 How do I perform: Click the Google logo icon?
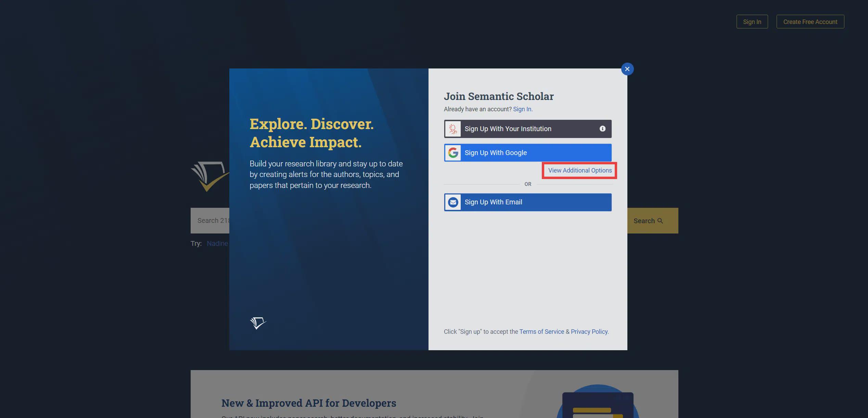pos(453,153)
